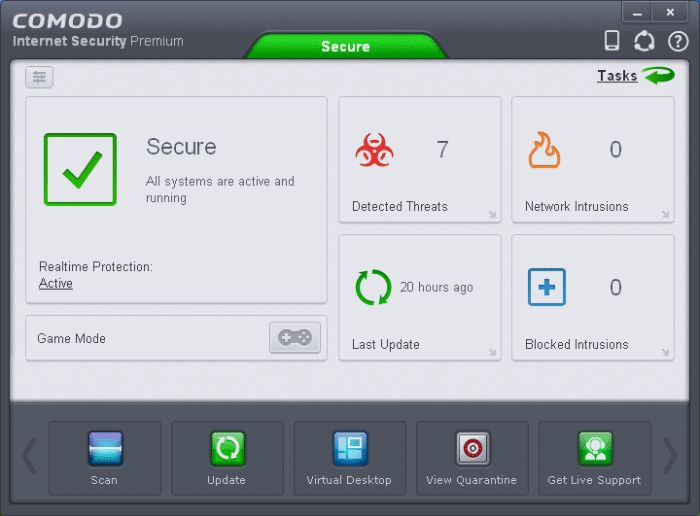Expand the Last Update tile corner arrow
The height and width of the screenshot is (516, 700).
coord(492,352)
